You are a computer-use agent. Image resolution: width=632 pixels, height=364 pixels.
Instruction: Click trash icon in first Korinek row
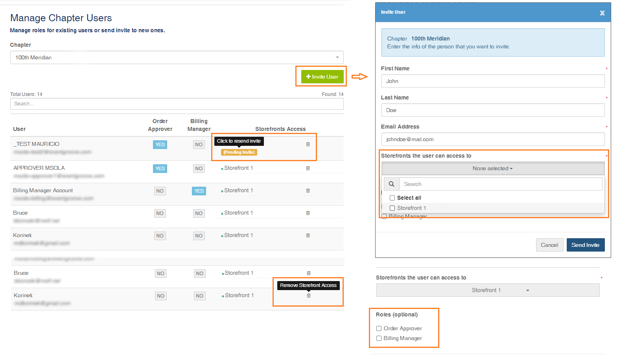point(308,235)
